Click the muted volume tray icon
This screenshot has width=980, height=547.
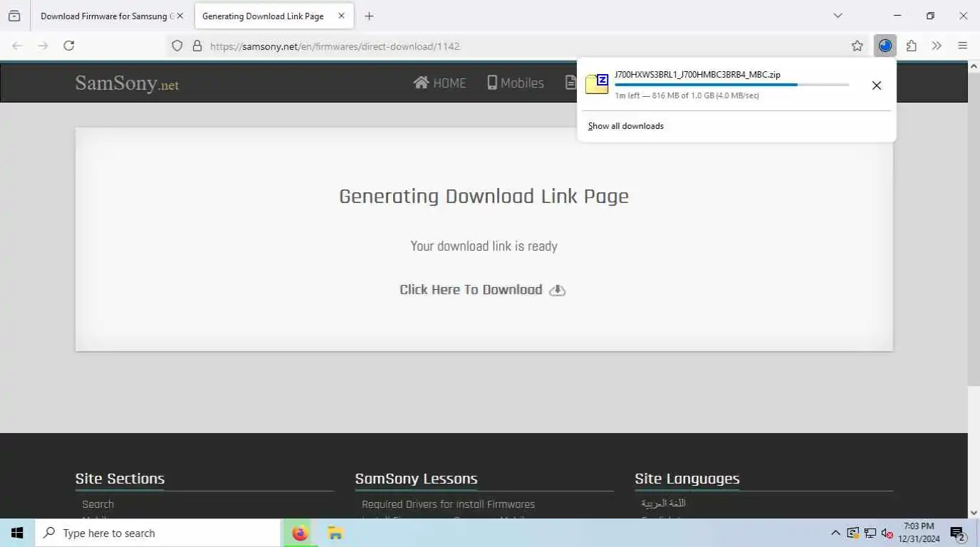click(x=887, y=533)
